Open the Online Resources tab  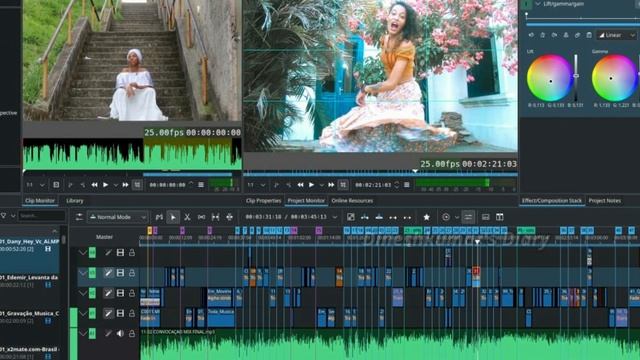click(x=352, y=201)
